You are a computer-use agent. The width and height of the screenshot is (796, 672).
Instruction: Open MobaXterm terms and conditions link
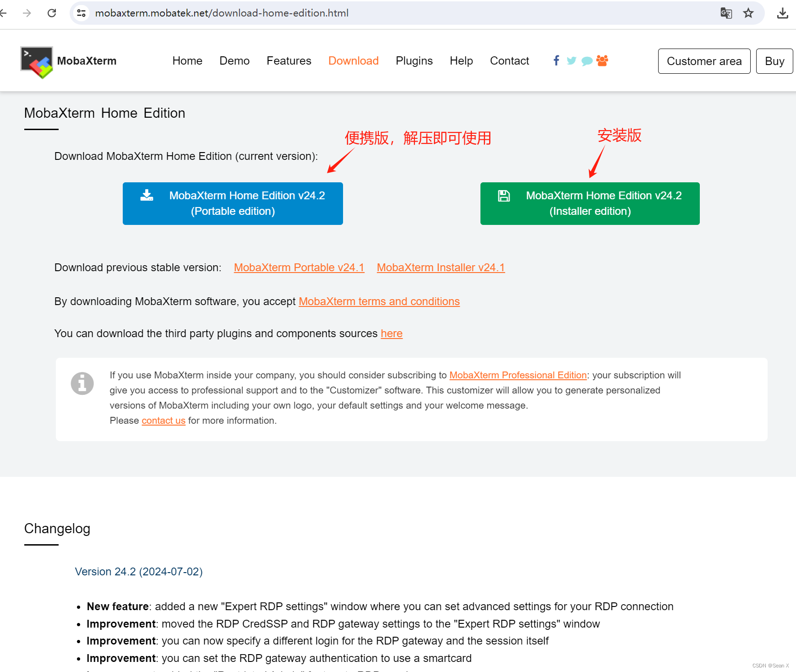click(x=379, y=301)
